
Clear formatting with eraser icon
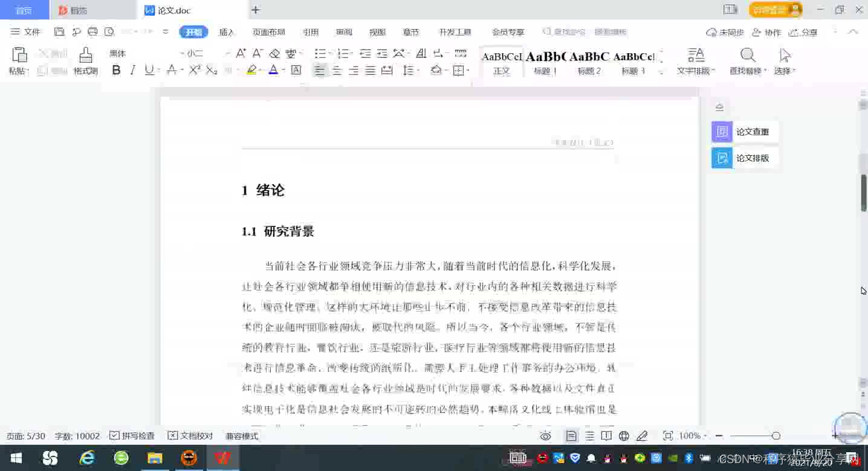274,53
